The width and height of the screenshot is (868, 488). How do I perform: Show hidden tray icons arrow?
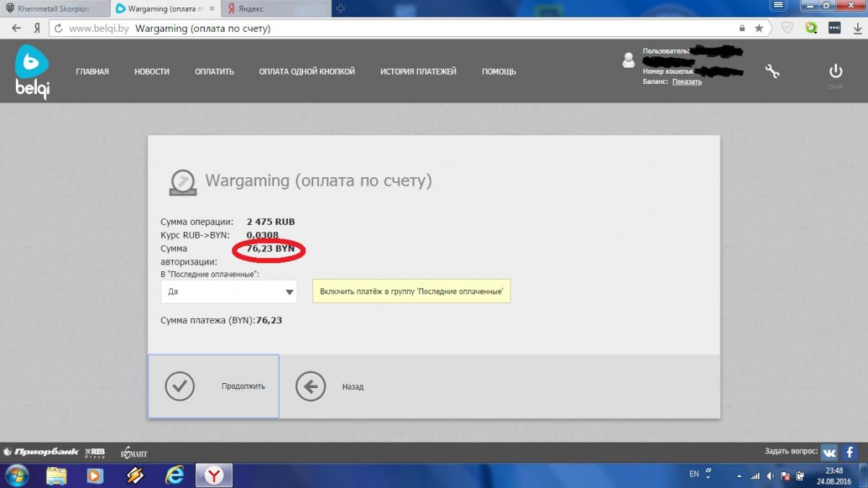[x=739, y=475]
